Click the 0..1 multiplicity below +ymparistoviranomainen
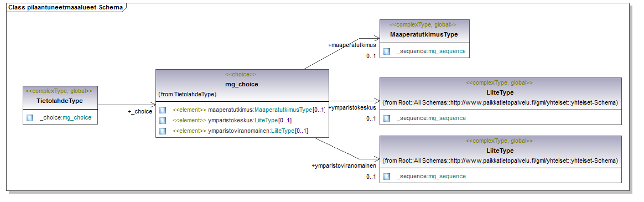The image size is (644, 202). click(371, 177)
